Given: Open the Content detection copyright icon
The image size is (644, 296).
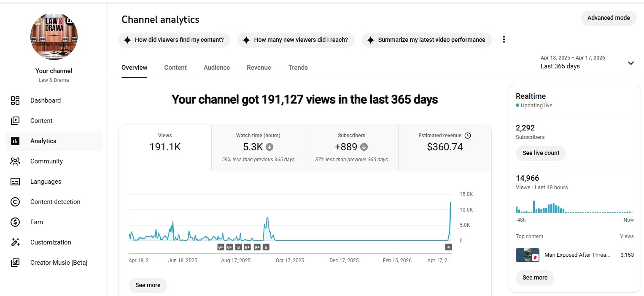Looking at the screenshot, I should 15,202.
